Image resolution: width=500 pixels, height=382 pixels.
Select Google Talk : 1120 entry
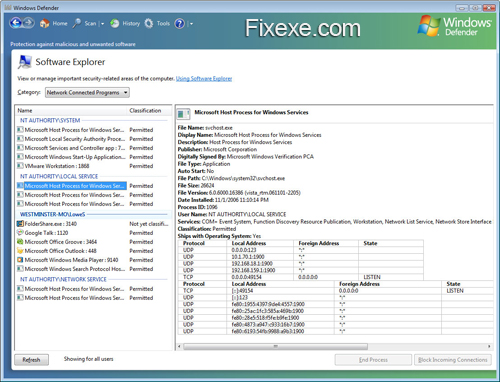tap(46, 233)
